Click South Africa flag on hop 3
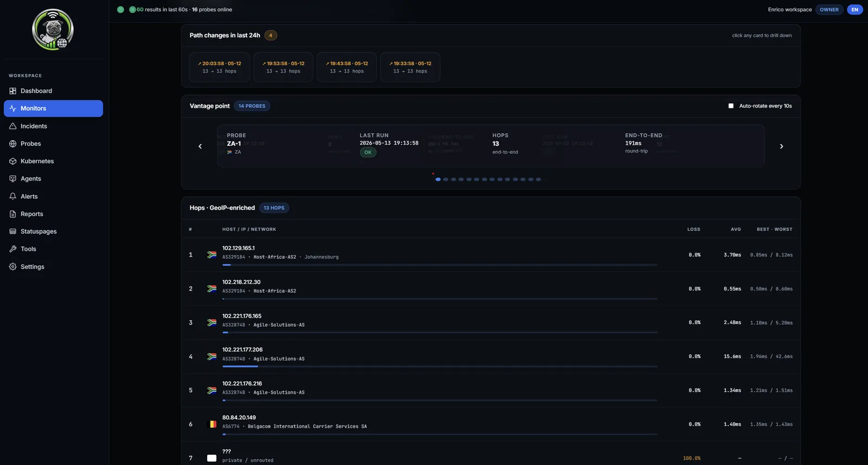Image resolution: width=868 pixels, height=465 pixels. pyautogui.click(x=212, y=322)
